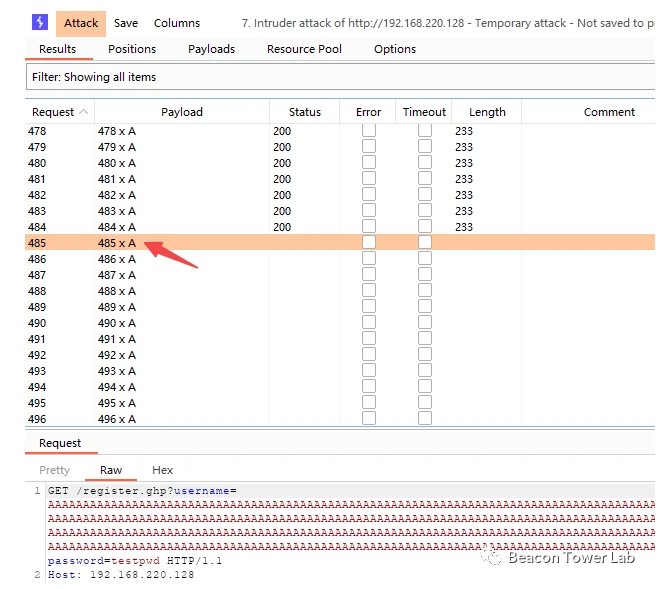Select the Raw request view tab
This screenshot has width=672, height=589.
pos(111,470)
